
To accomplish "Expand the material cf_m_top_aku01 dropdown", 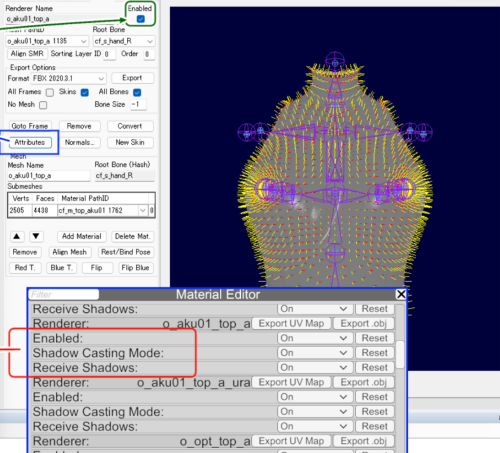I will 102,210.
